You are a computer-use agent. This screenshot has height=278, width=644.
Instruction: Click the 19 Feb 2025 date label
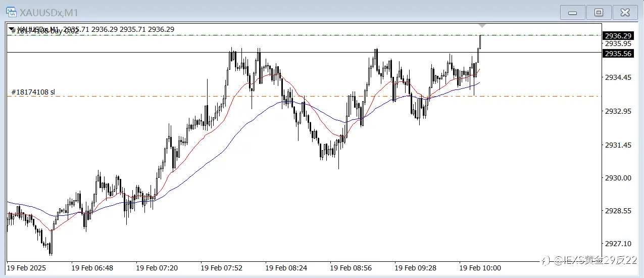(x=27, y=267)
